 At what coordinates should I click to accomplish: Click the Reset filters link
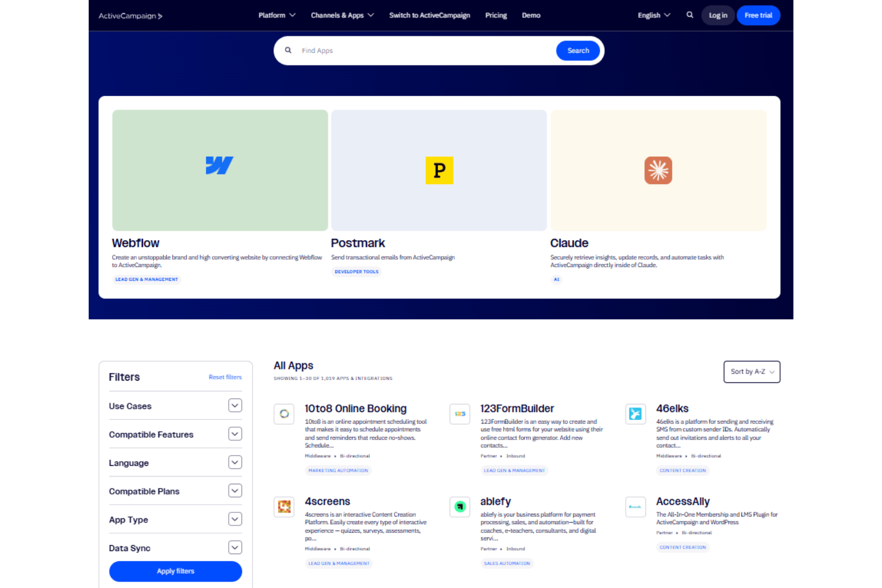click(225, 377)
